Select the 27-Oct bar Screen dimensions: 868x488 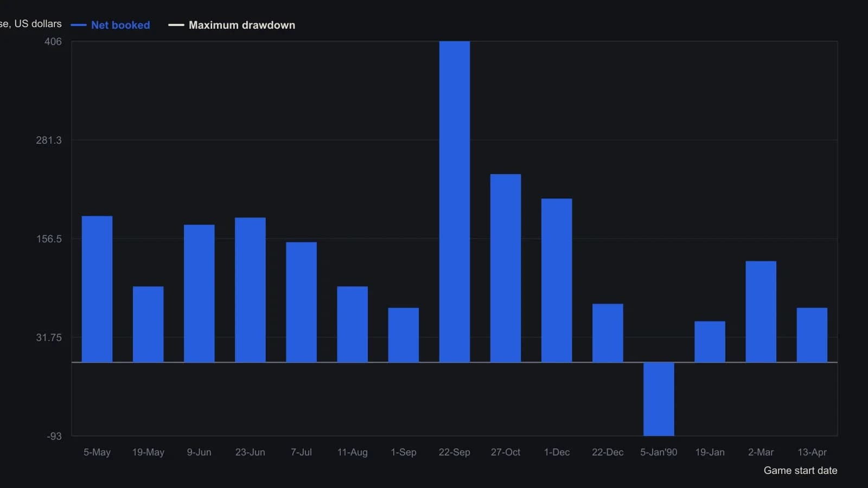(506, 268)
